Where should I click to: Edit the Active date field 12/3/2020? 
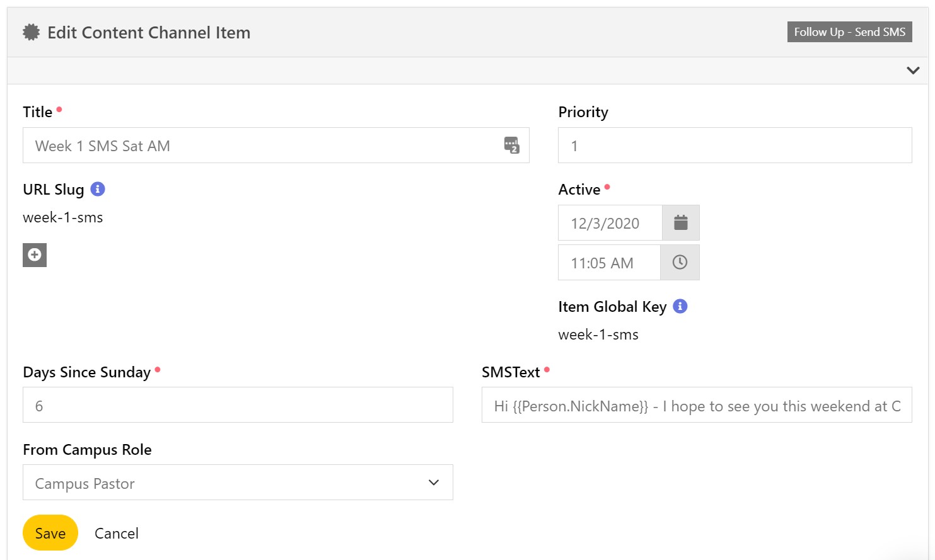click(610, 223)
